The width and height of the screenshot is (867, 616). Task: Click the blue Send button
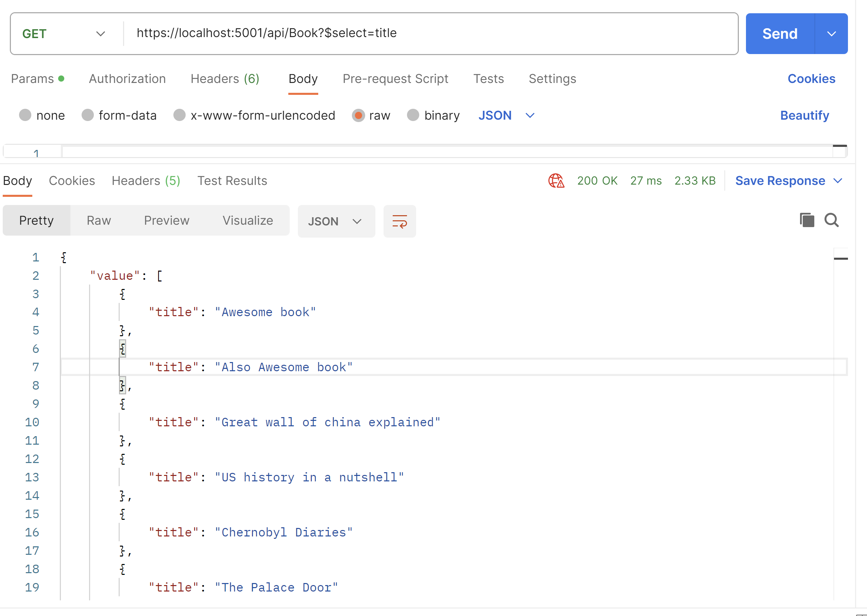[779, 34]
